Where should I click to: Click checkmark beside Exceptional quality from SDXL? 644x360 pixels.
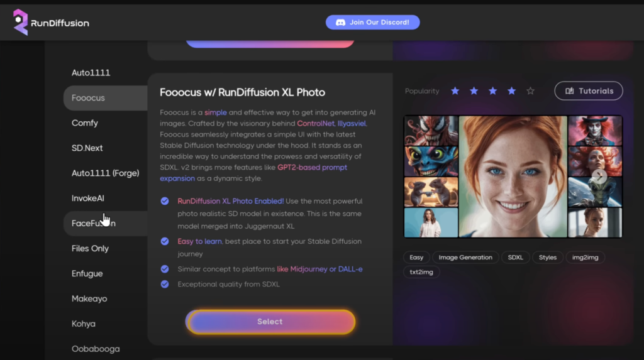[165, 284]
